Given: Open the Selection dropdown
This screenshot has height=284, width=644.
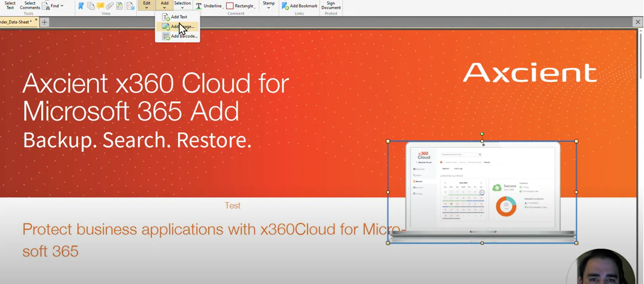Looking at the screenshot, I should [x=182, y=5].
